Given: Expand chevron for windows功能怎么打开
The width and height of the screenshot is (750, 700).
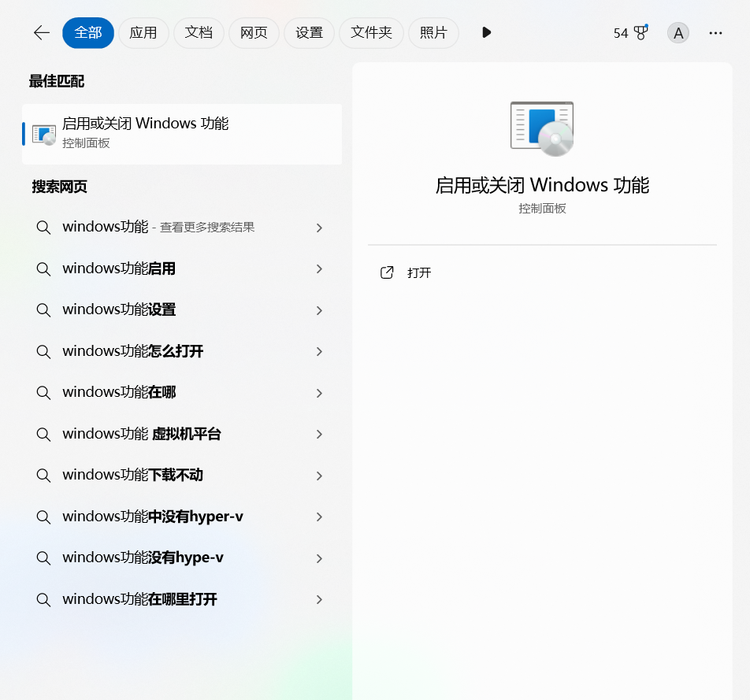Looking at the screenshot, I should point(319,351).
